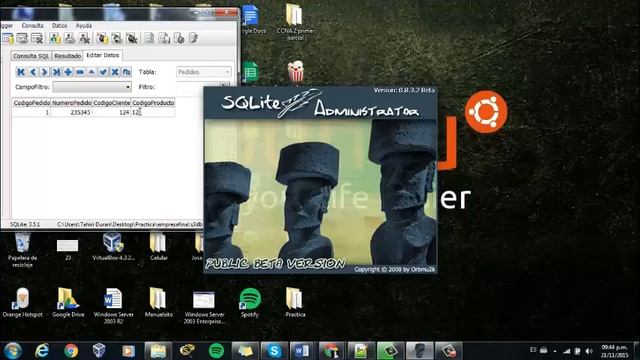Select CCNA 2 primer parcial folder
Screen dimensions: 640x360
click(295, 22)
